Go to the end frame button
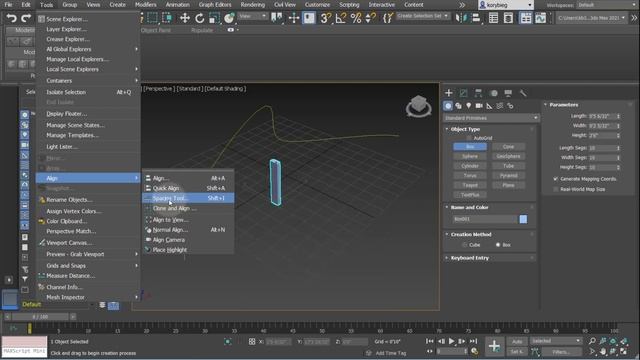The width and height of the screenshot is (640, 360). pos(473,341)
